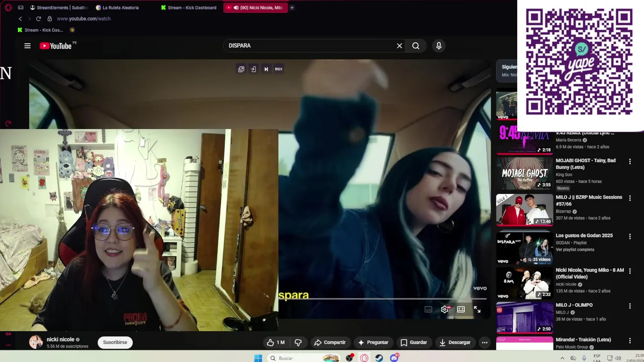Screen dimensions: 644x362
Task: Open MILO J - OLIMPO video title
Action: pos(574,305)
